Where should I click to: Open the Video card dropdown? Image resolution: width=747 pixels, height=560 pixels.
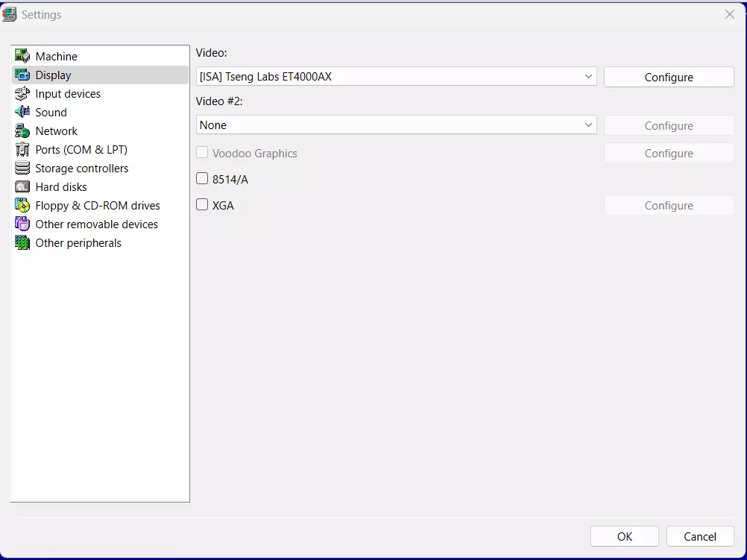coord(397,76)
